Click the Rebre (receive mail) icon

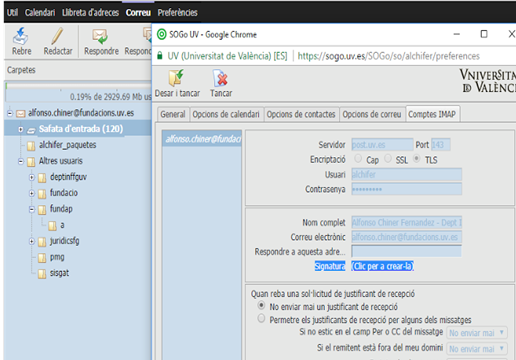tap(21, 36)
